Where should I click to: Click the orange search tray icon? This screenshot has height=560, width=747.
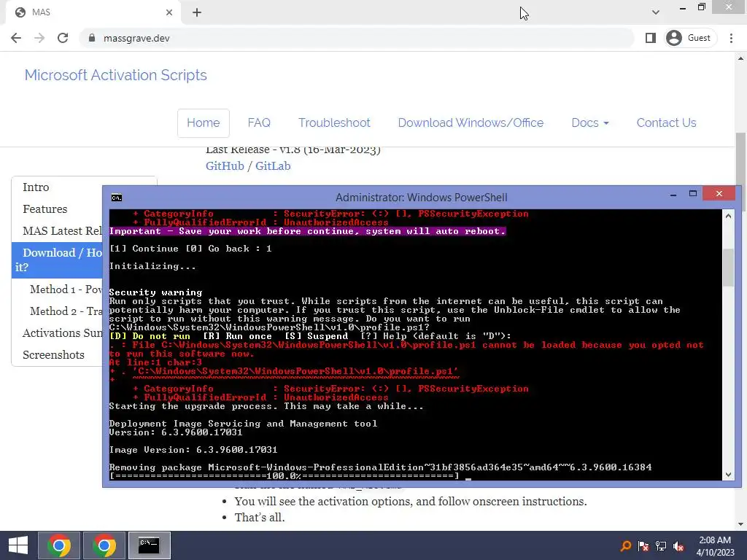pos(625,546)
